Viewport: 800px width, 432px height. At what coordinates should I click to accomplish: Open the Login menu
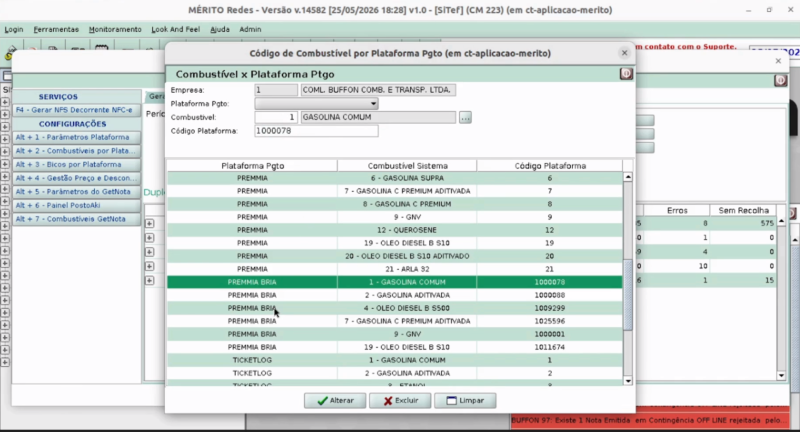point(14,30)
